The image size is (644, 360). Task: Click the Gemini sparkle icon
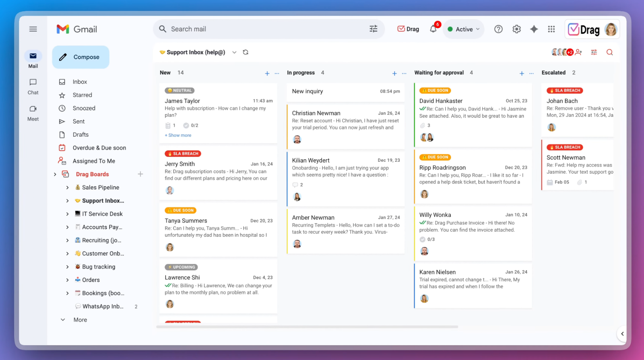click(x=534, y=29)
